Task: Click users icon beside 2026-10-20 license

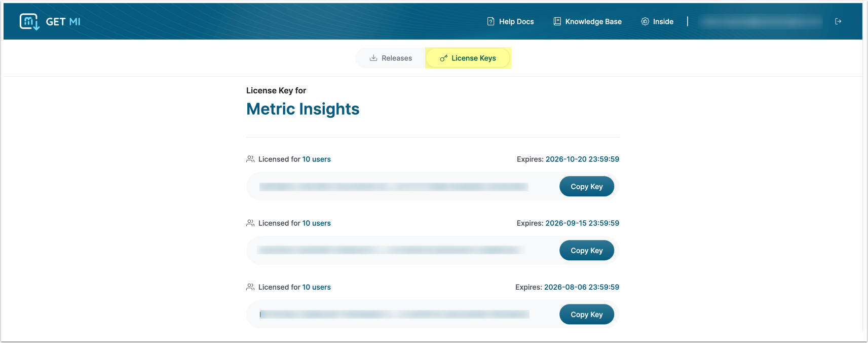Action: 250,159
